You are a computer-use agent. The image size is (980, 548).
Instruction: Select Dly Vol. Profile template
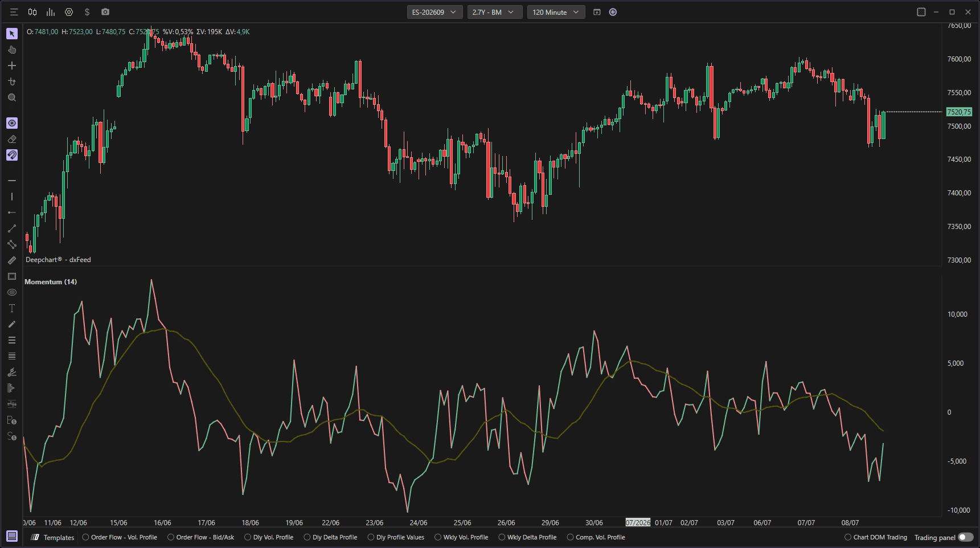click(269, 537)
